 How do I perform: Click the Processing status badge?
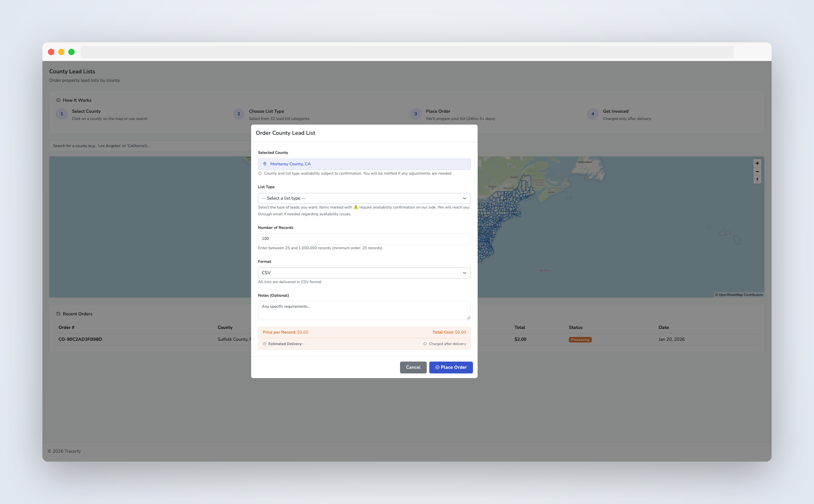[x=580, y=340]
